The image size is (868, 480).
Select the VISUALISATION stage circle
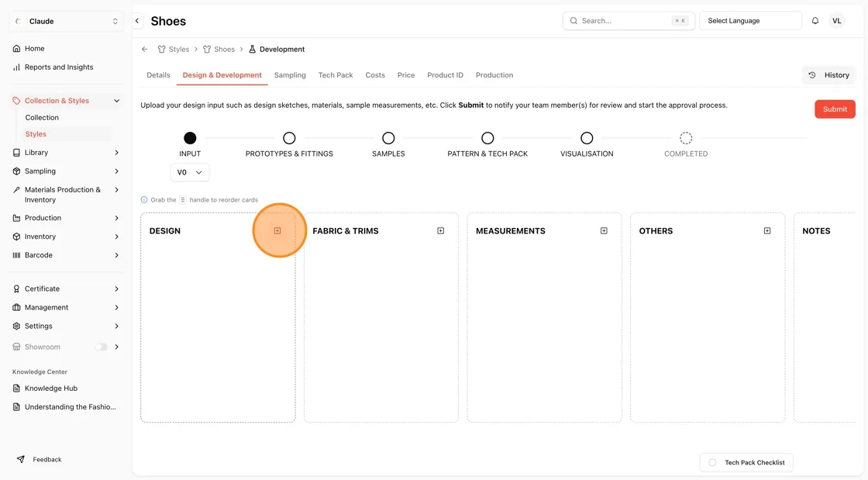pos(587,138)
